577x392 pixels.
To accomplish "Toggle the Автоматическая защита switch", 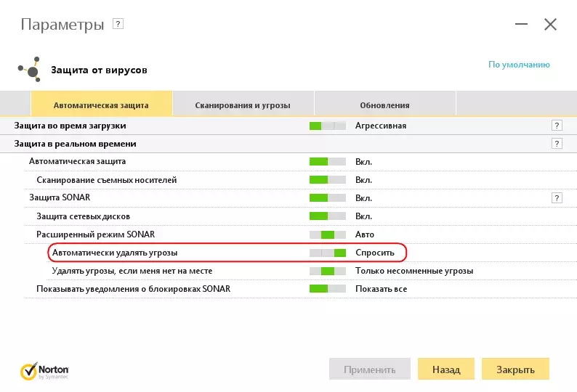I will pos(328,161).
